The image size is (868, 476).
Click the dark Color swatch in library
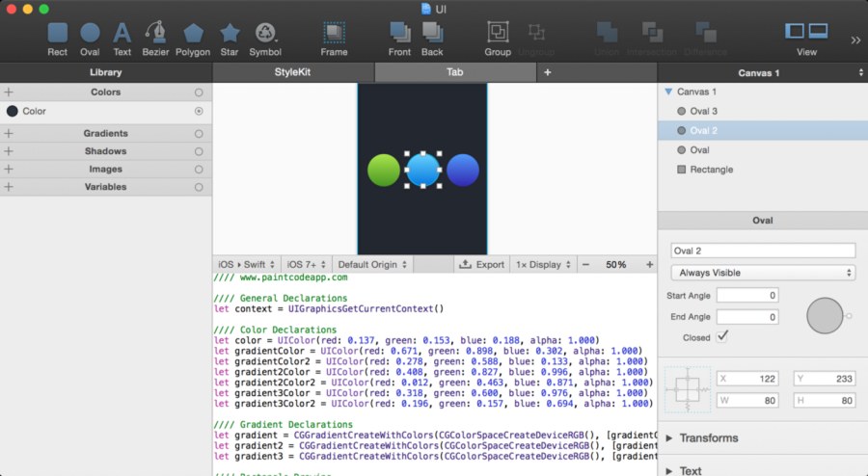12,111
